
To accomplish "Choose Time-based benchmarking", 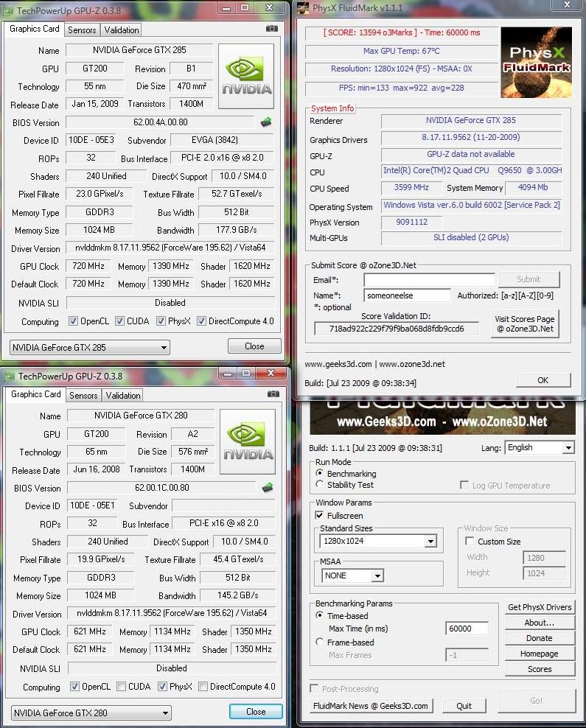I will (319, 615).
